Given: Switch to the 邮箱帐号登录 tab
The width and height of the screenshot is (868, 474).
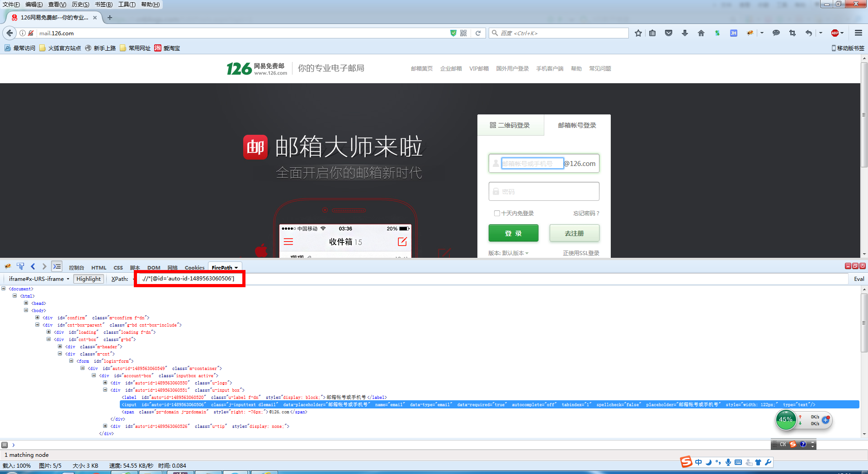Looking at the screenshot, I should pos(577,125).
